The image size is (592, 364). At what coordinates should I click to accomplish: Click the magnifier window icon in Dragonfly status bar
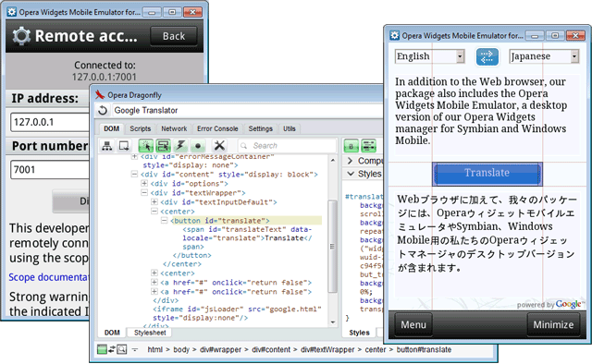[121, 349]
